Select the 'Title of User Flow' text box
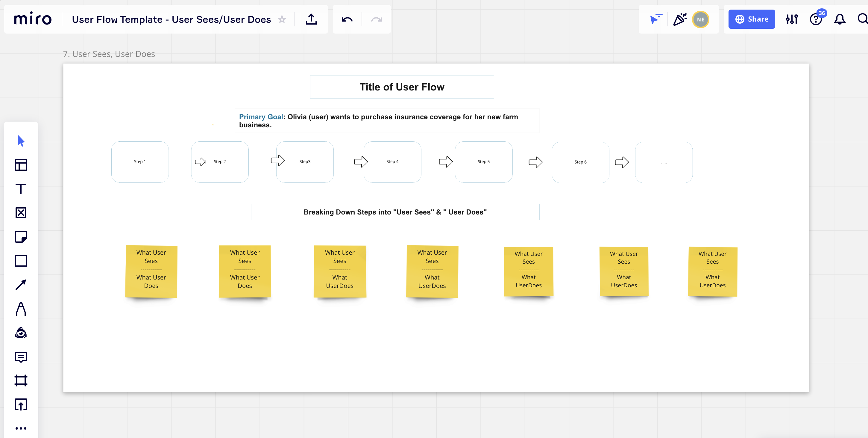The height and width of the screenshot is (438, 868). pyautogui.click(x=402, y=87)
